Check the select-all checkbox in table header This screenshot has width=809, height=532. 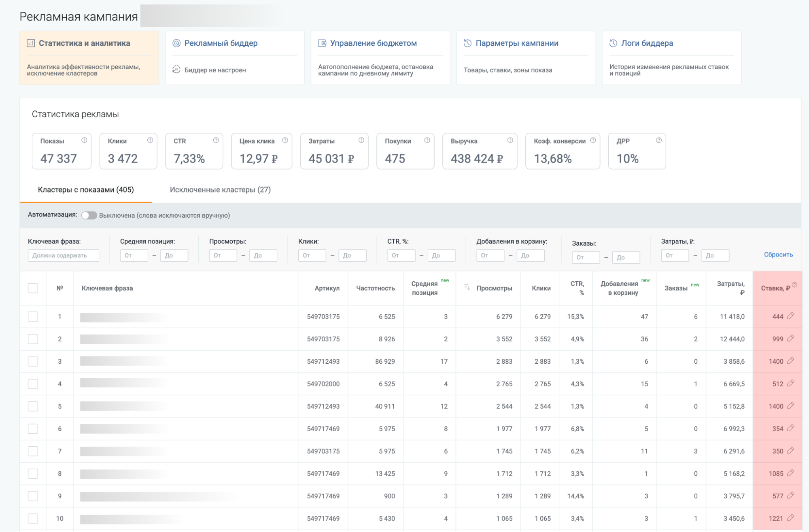click(x=33, y=288)
